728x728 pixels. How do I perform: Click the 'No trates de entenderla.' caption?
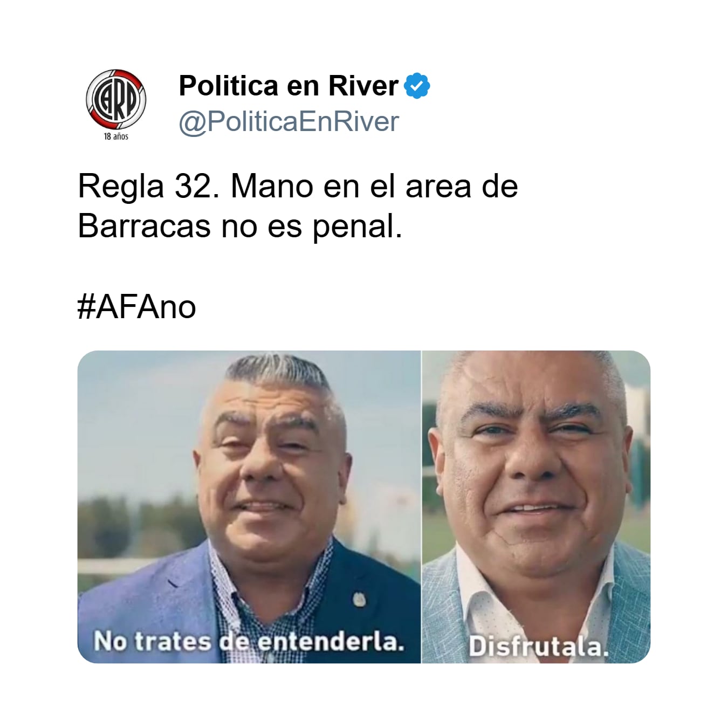pyautogui.click(x=249, y=642)
